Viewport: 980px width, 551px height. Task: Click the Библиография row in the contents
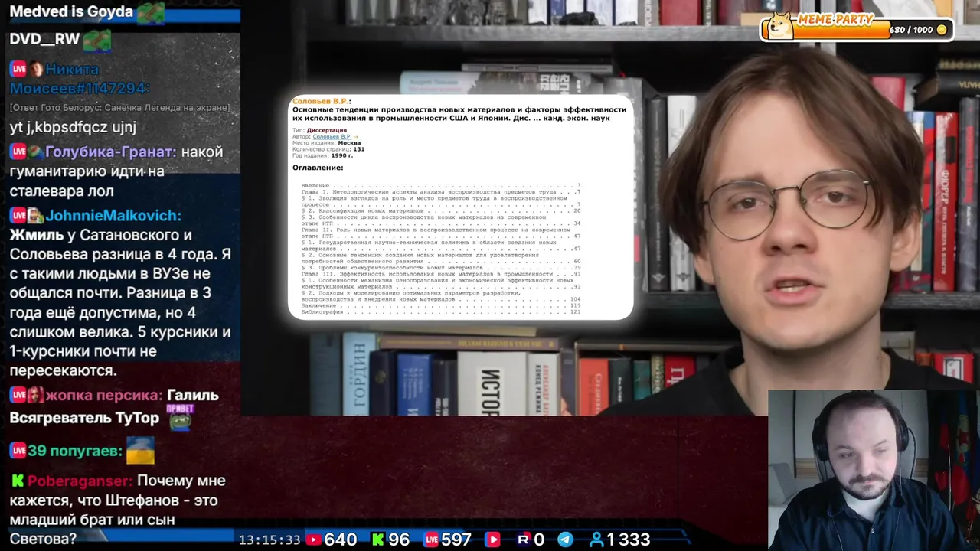(x=441, y=311)
